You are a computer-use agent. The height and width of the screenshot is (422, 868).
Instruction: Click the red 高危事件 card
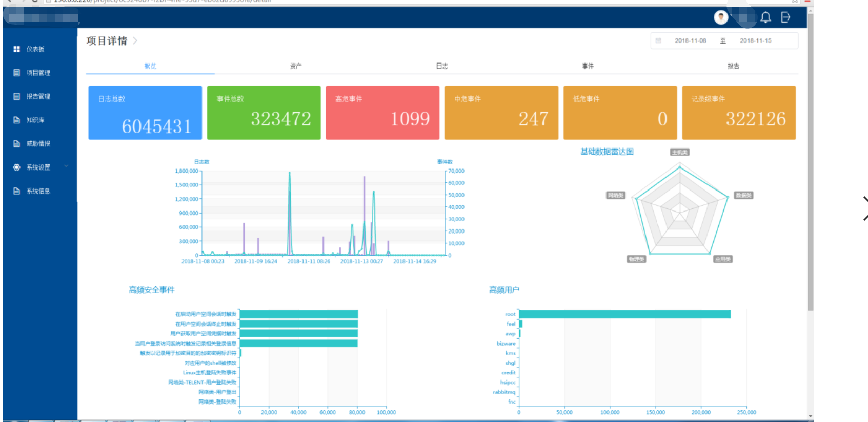click(382, 113)
